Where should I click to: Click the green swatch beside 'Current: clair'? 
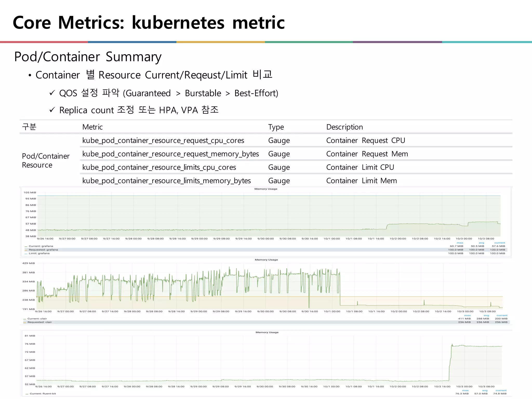pos(25,319)
